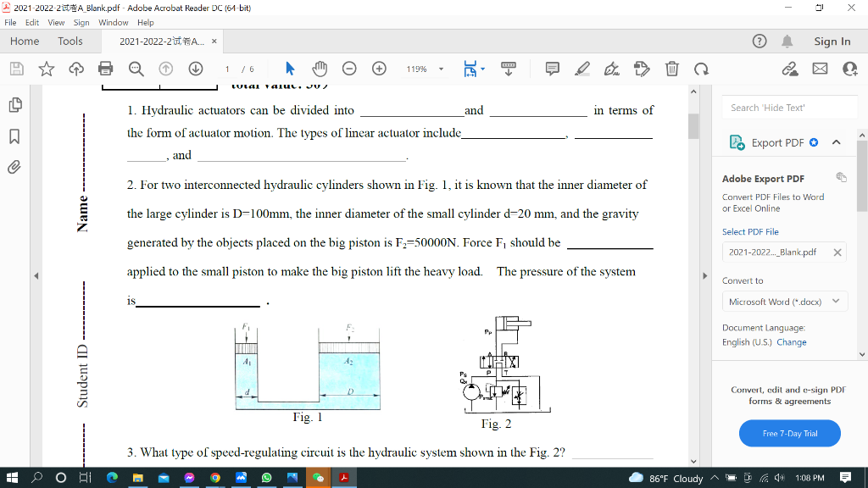The height and width of the screenshot is (488, 868).
Task: Open the Fill & Sign tool
Action: (611, 69)
